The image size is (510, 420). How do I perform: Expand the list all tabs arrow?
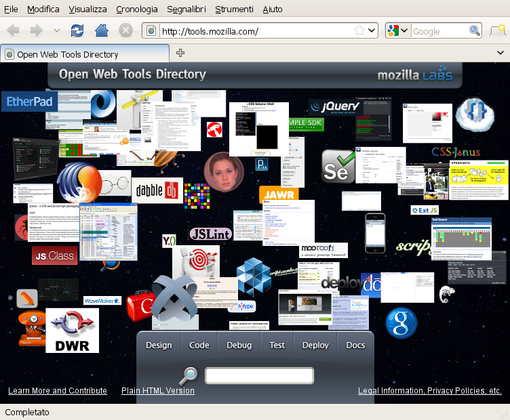(x=501, y=53)
